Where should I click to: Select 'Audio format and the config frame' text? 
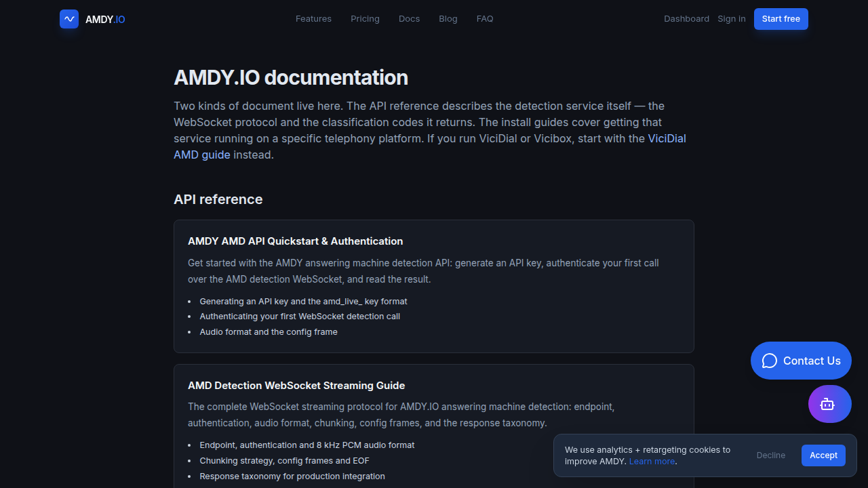click(x=269, y=332)
